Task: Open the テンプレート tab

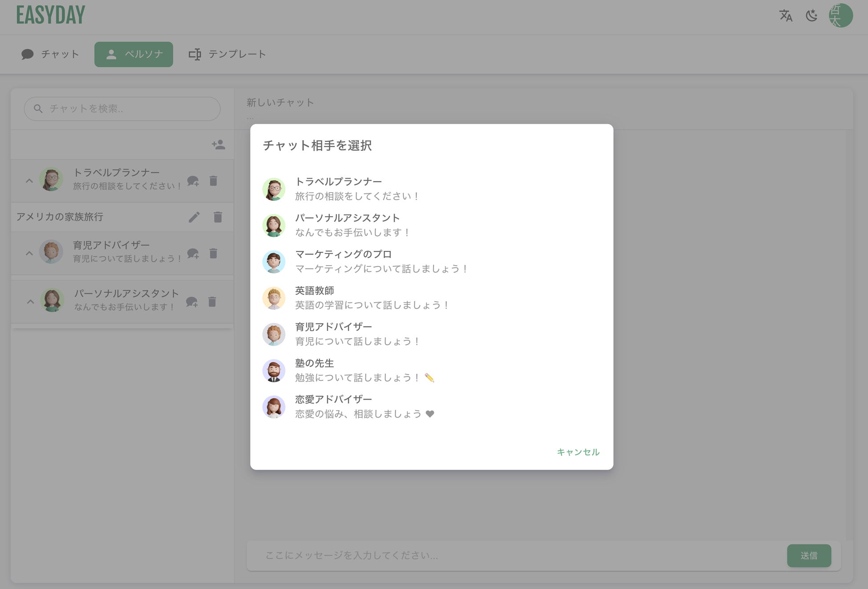Action: tap(227, 54)
